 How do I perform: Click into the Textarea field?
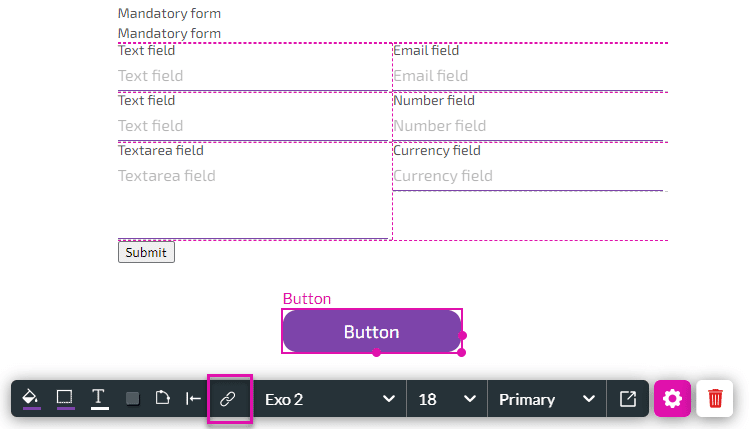(x=253, y=201)
